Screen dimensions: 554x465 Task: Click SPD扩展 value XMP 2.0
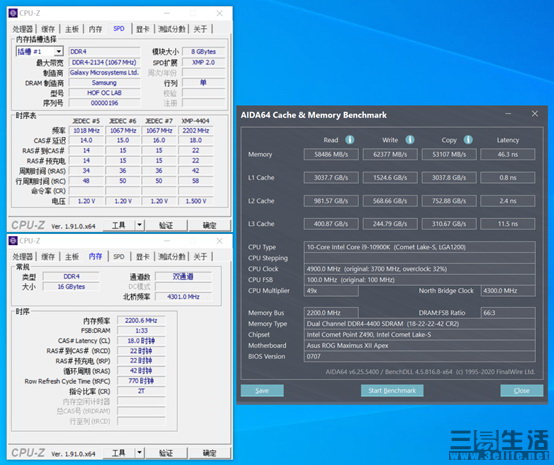[x=204, y=62]
